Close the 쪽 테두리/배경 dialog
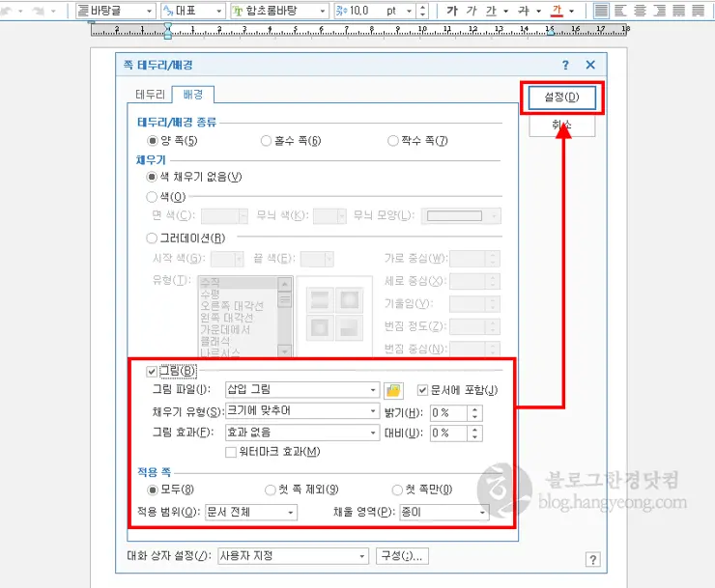Image resolution: width=715 pixels, height=588 pixels. [x=590, y=65]
